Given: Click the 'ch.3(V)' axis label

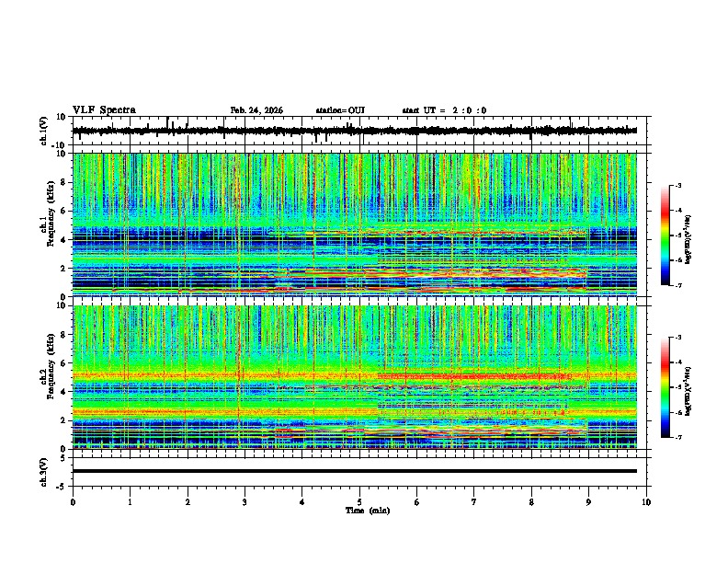Looking at the screenshot, I should point(44,472).
